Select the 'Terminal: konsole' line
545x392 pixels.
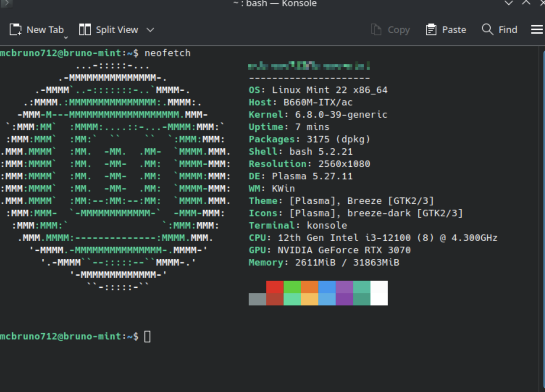298,225
